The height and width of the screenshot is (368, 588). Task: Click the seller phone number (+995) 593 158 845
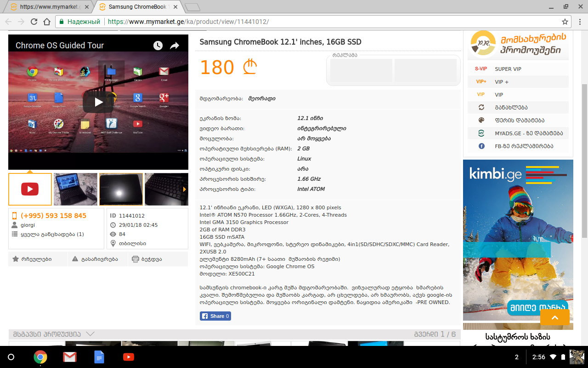point(53,216)
